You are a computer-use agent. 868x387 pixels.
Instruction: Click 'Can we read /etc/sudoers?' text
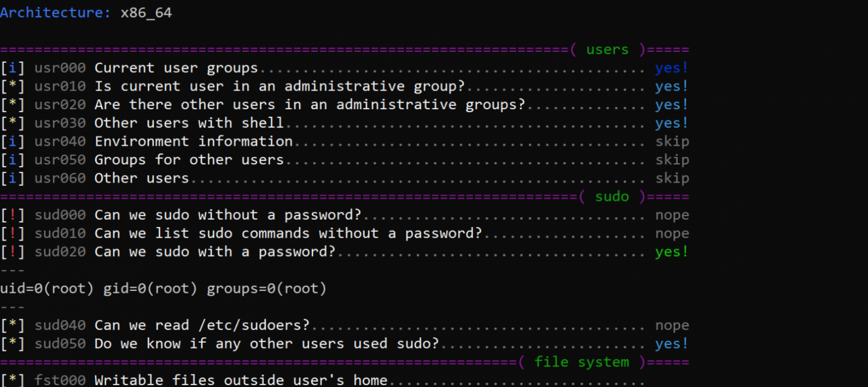coord(202,325)
